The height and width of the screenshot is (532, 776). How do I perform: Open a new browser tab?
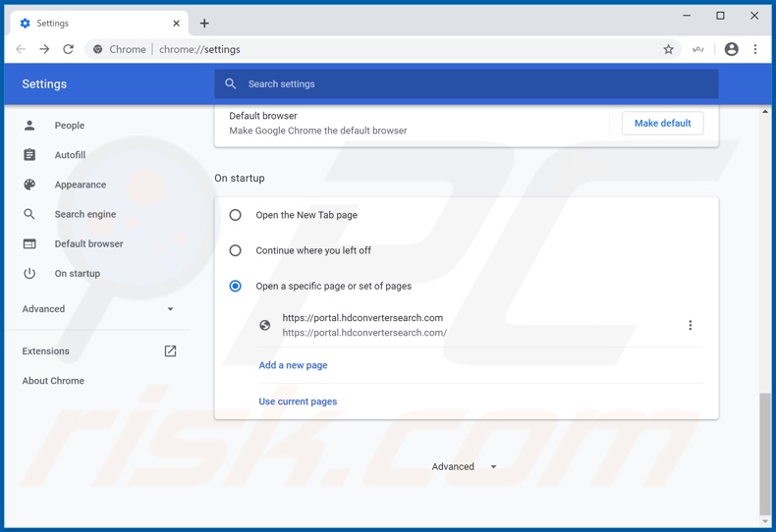(204, 24)
